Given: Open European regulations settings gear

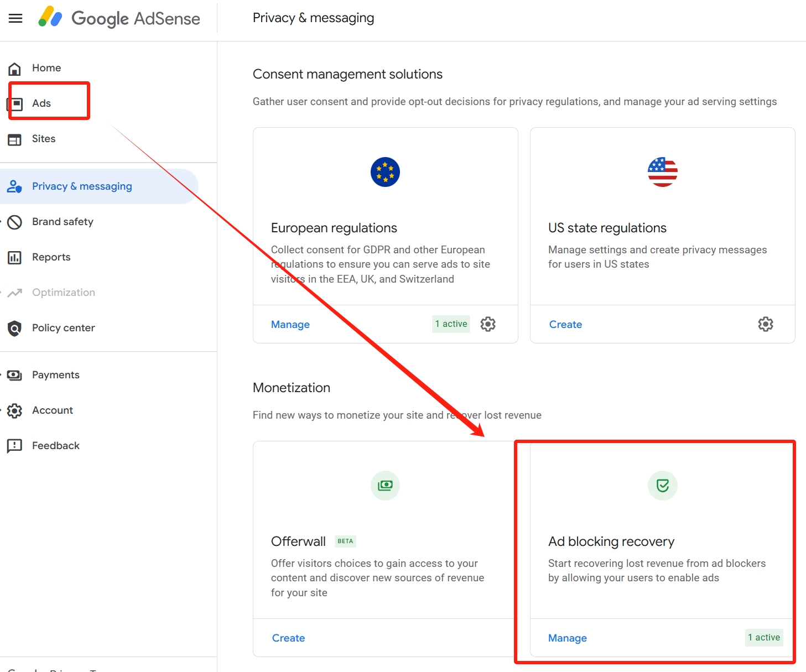Looking at the screenshot, I should [x=488, y=324].
